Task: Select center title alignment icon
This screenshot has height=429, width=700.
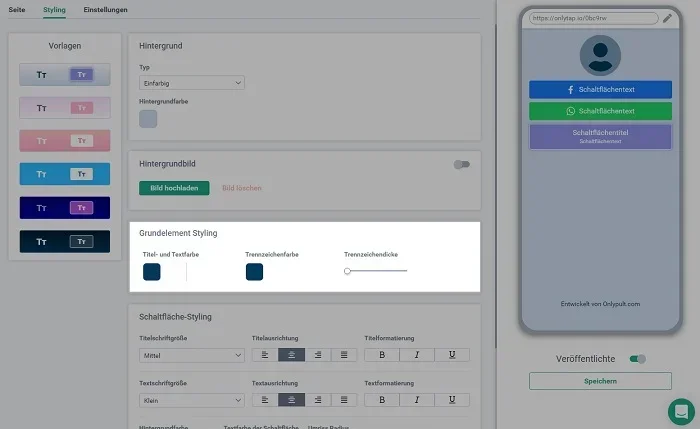Action: [291, 355]
